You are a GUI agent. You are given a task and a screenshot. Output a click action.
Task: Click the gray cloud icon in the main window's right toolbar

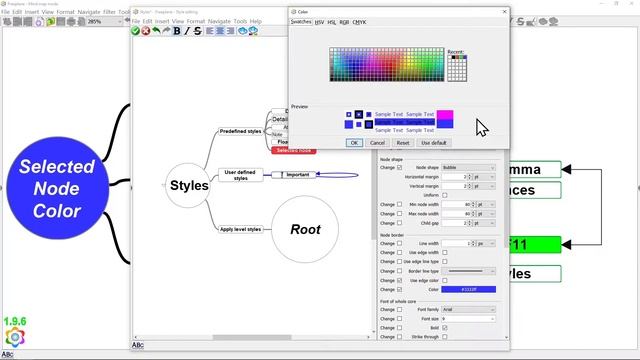point(543,22)
